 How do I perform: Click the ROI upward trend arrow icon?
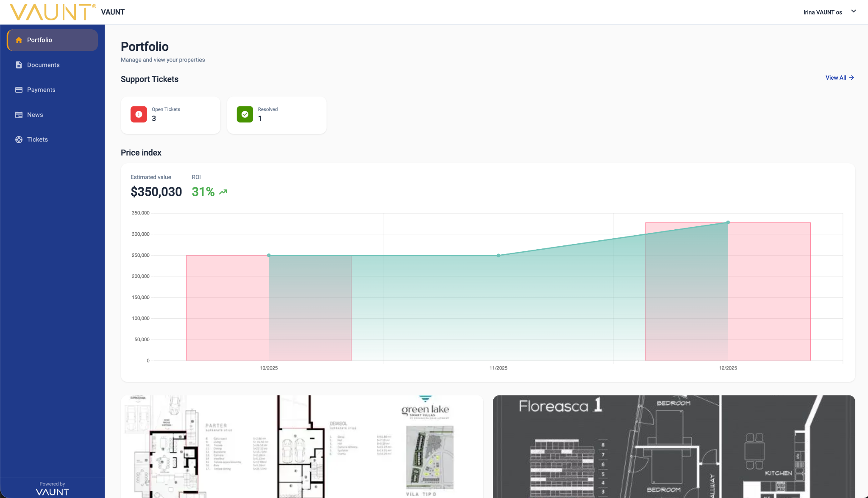click(223, 192)
